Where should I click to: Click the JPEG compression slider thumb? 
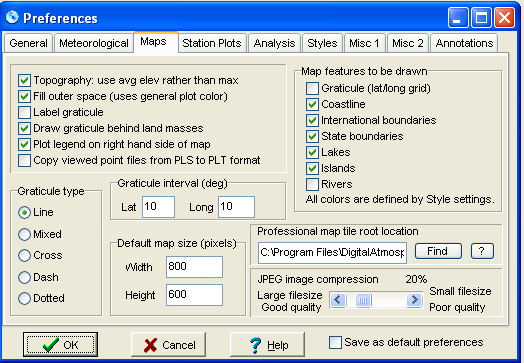pyautogui.click(x=363, y=300)
